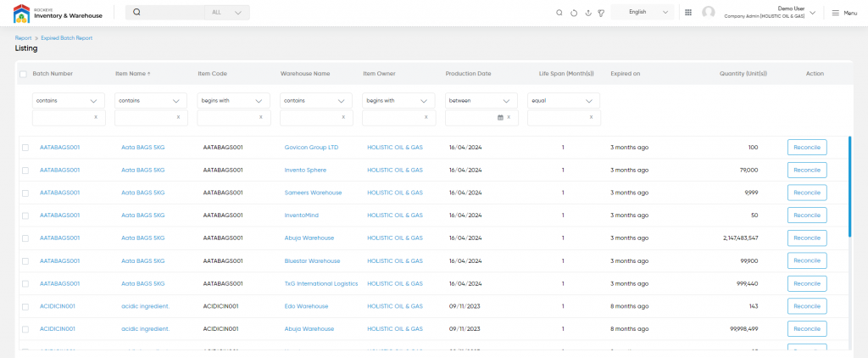Check the Invento Sphere row checkbox

click(x=25, y=171)
